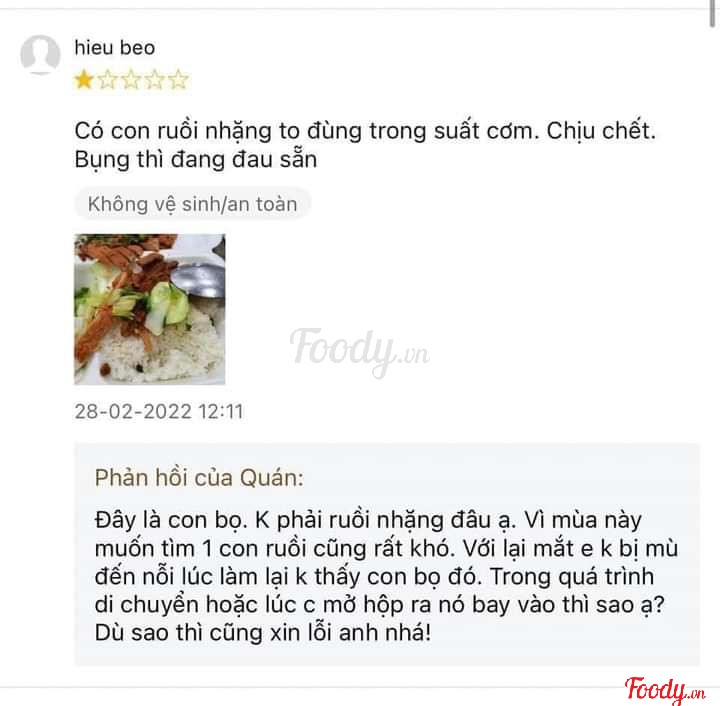Click the Phản hồi của Quán heading

coord(199,478)
